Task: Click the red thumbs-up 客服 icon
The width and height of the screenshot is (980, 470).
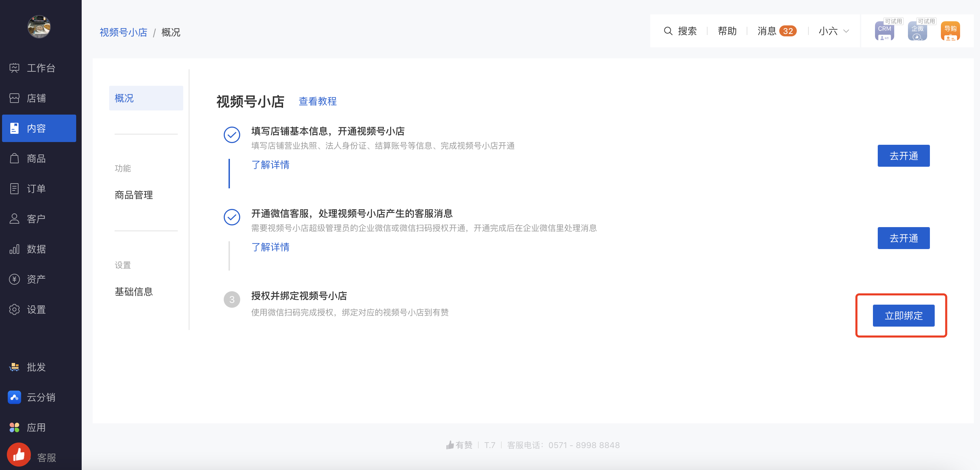Action: (x=19, y=455)
